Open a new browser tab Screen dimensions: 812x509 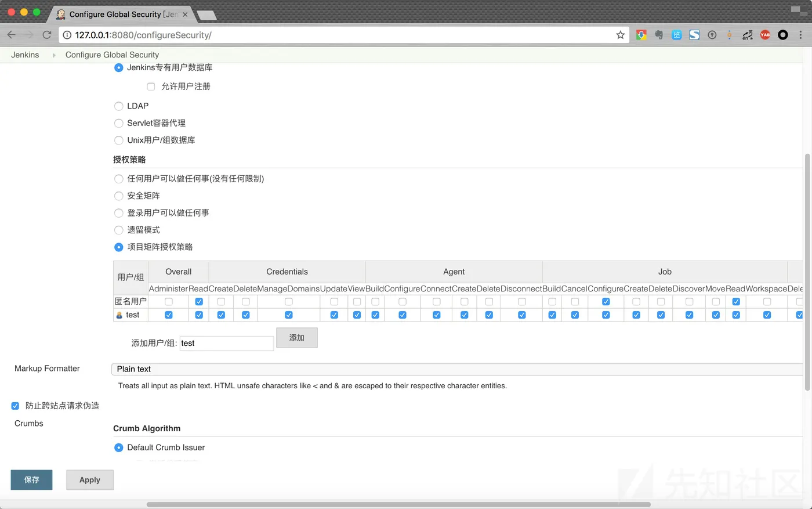click(206, 15)
